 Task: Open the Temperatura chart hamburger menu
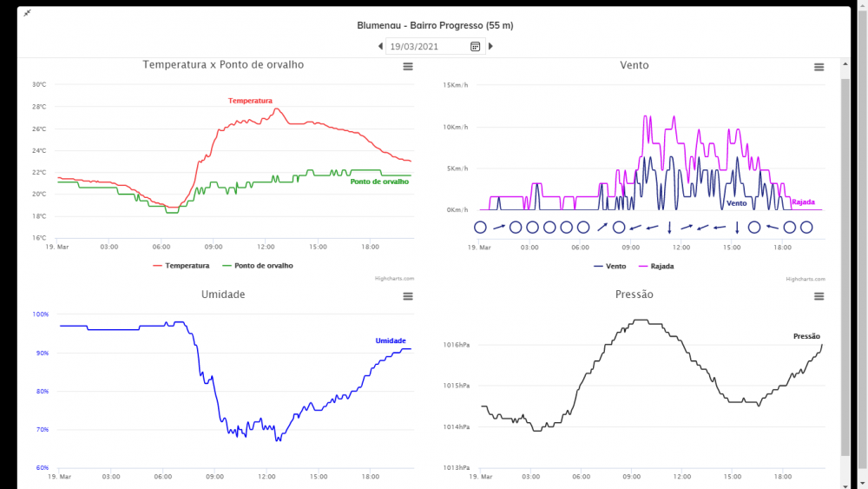pos(407,67)
